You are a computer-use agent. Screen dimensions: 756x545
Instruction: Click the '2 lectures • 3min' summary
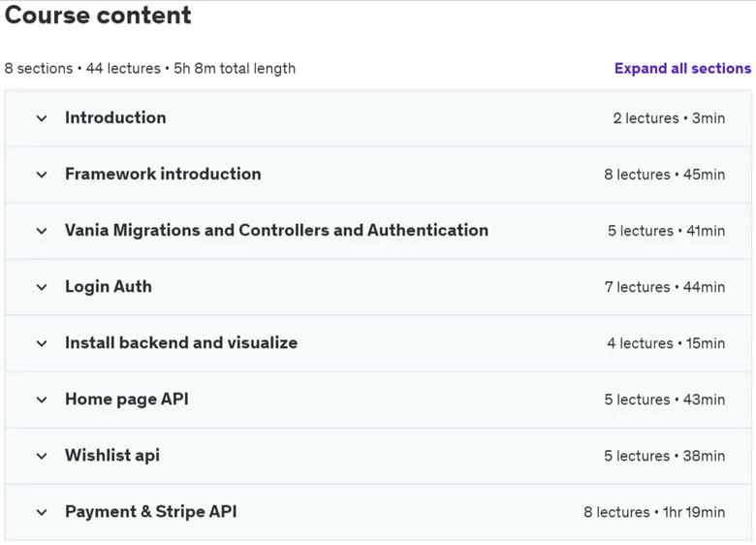click(669, 118)
